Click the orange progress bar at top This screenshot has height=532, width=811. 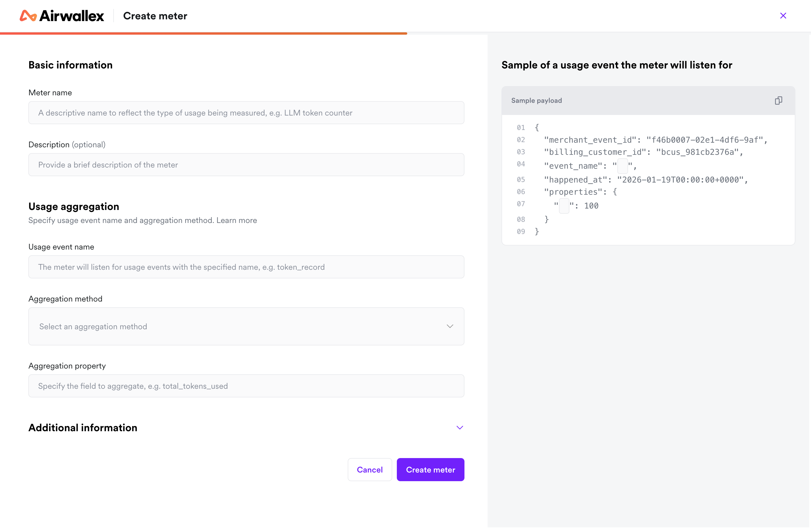pyautogui.click(x=203, y=34)
